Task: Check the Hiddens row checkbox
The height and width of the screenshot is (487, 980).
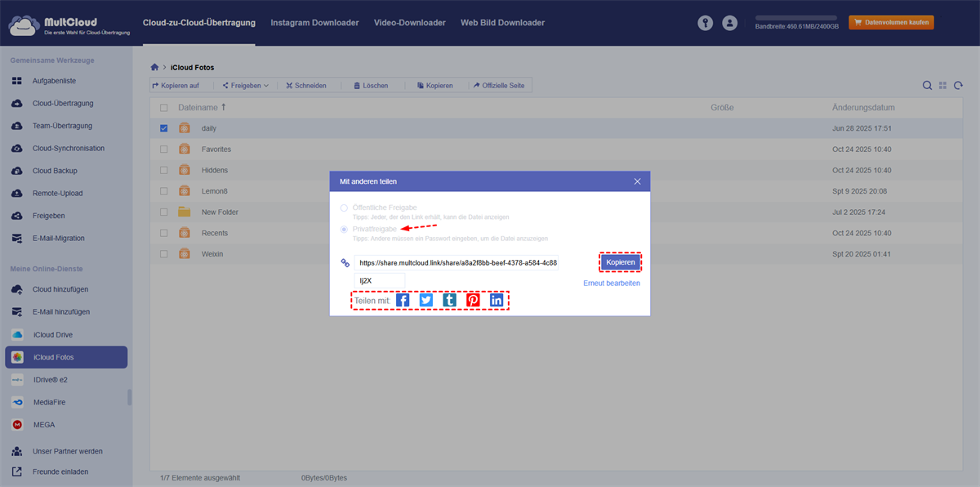Action: point(164,170)
